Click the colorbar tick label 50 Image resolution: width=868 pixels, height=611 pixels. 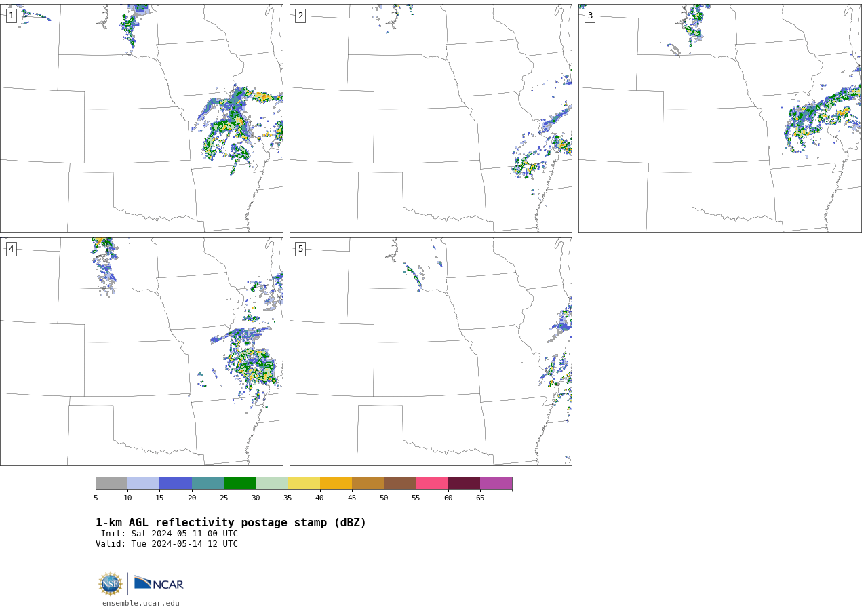pyautogui.click(x=384, y=498)
